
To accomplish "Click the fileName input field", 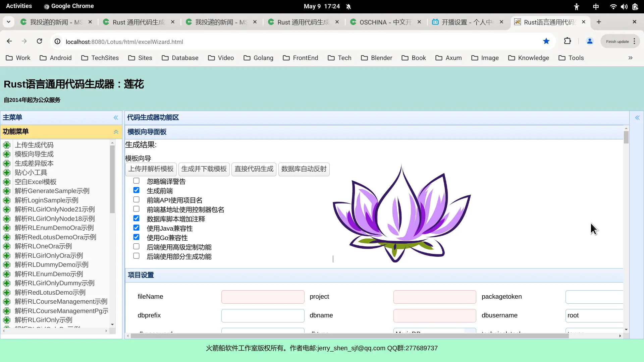I will tap(263, 296).
